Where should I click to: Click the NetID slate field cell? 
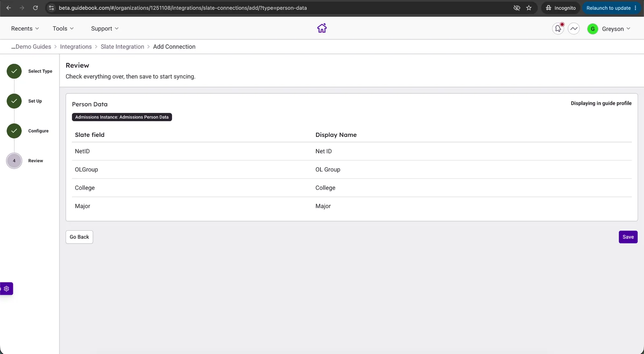tap(82, 151)
